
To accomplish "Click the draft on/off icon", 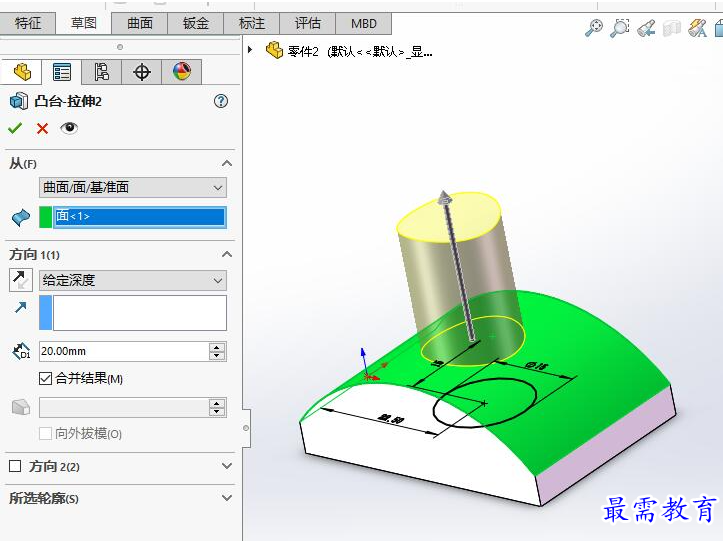I will pos(21,407).
